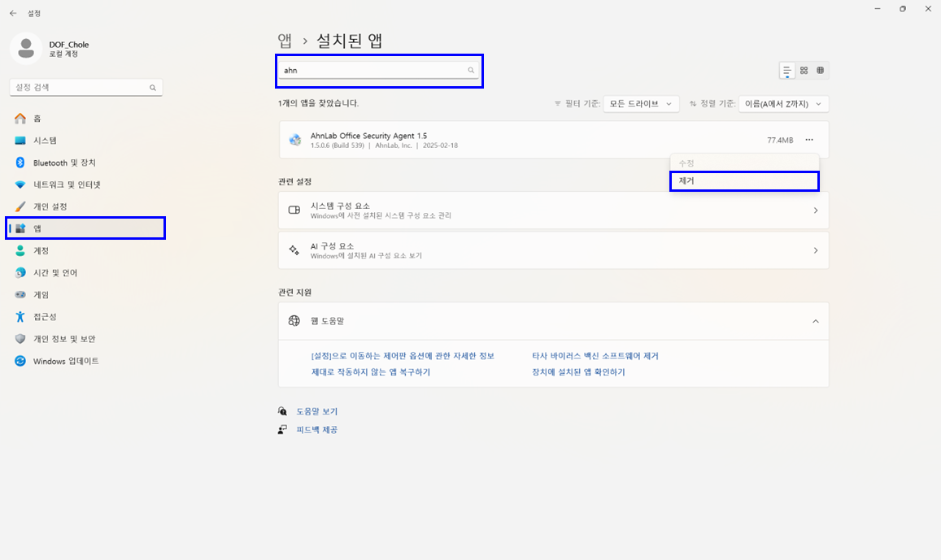
Task: Open Windows 업데이트 in sidebar
Action: (65, 361)
